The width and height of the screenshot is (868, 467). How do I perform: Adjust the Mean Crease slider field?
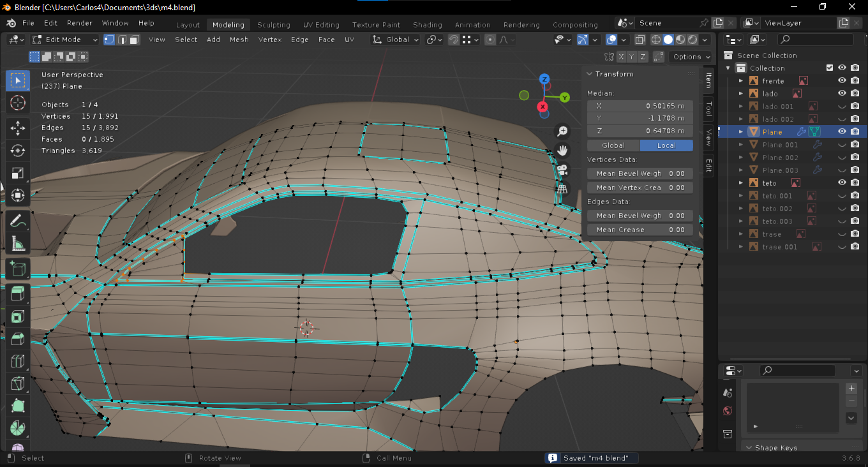(x=640, y=230)
